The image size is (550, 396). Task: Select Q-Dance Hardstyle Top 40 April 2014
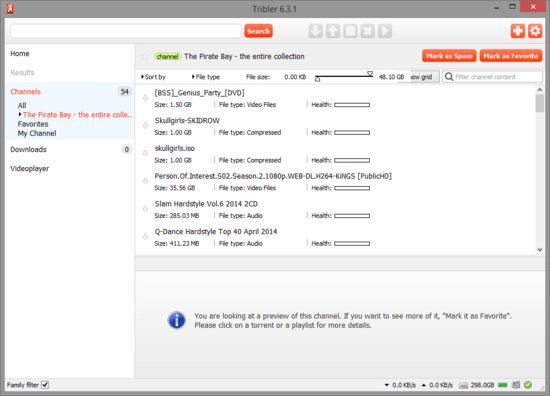pyautogui.click(x=216, y=231)
